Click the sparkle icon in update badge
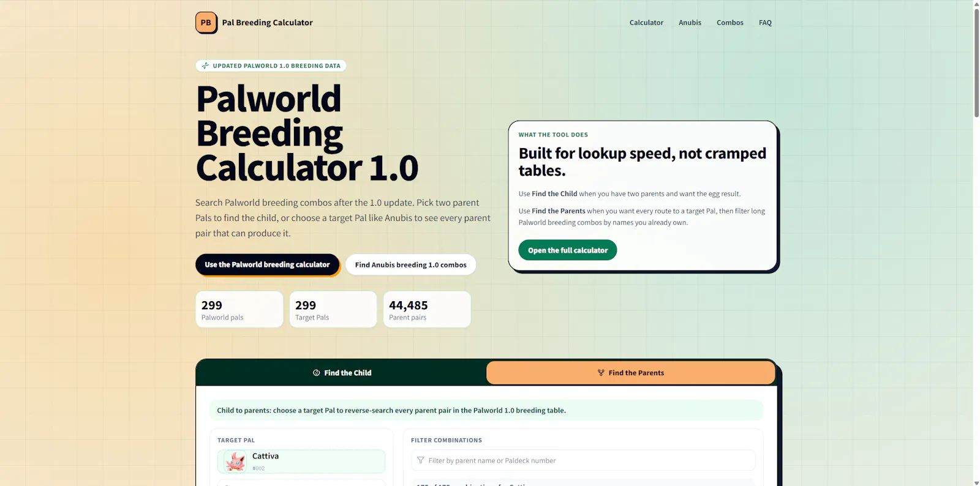Image resolution: width=980 pixels, height=486 pixels. tap(205, 65)
